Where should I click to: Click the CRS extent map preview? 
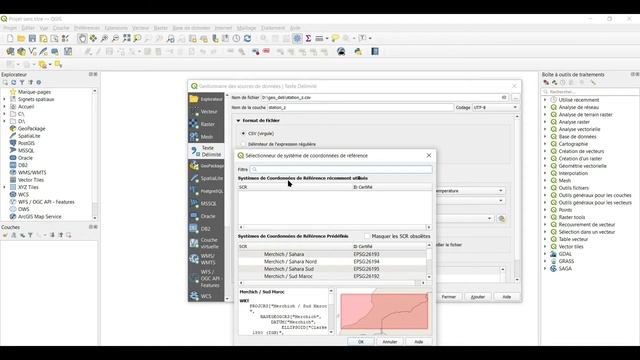click(384, 311)
